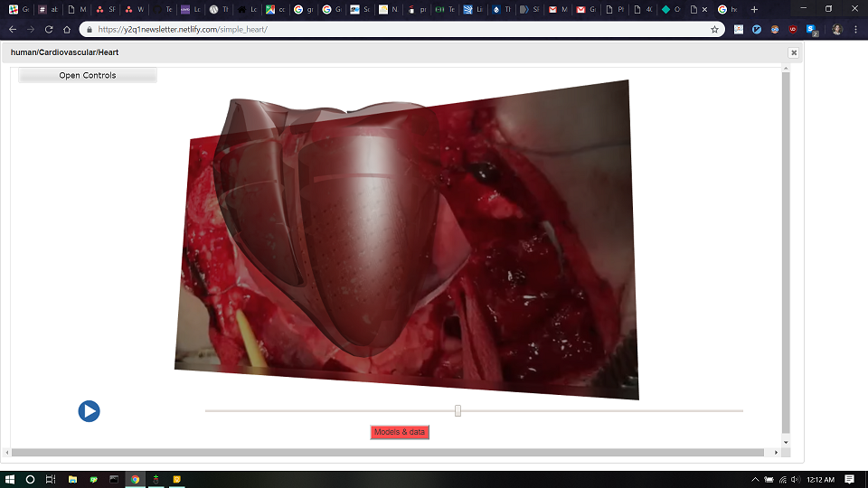868x488 pixels.
Task: Open the Windows Start menu
Action: tap(9, 479)
